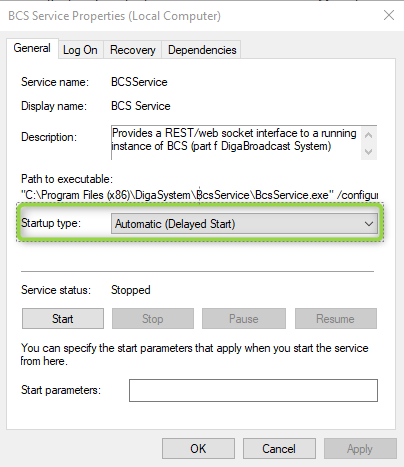Focus the Start parameters input field
Viewport: 404px width, 467px height.
[x=253, y=390]
